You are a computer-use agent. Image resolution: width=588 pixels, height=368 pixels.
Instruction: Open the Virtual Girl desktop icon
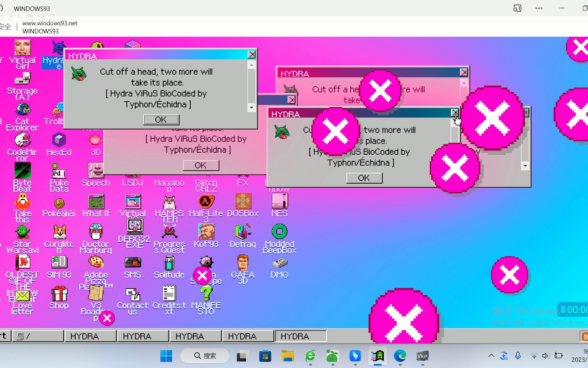pos(22,55)
